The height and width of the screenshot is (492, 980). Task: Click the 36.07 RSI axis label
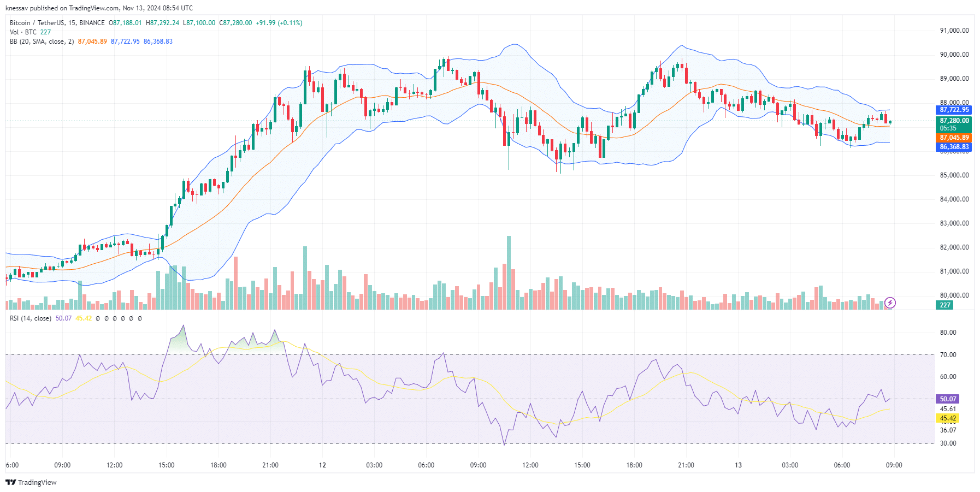pyautogui.click(x=948, y=430)
